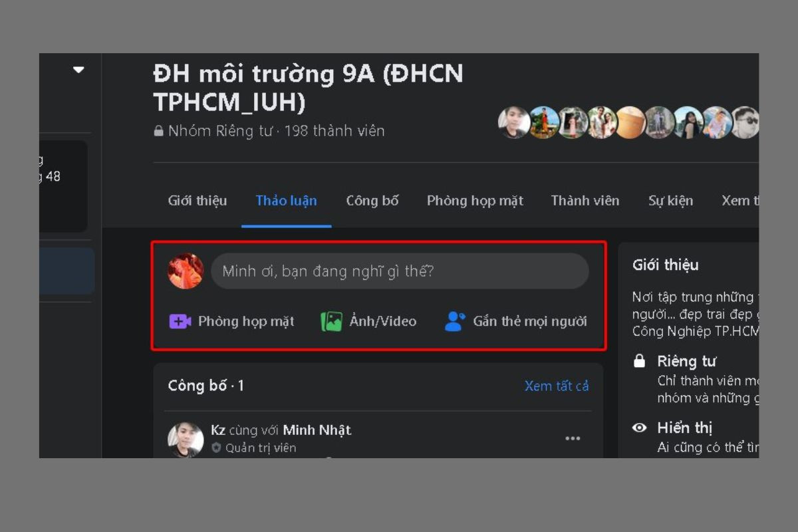
Task: Select the Thành viên tab
Action: click(585, 201)
